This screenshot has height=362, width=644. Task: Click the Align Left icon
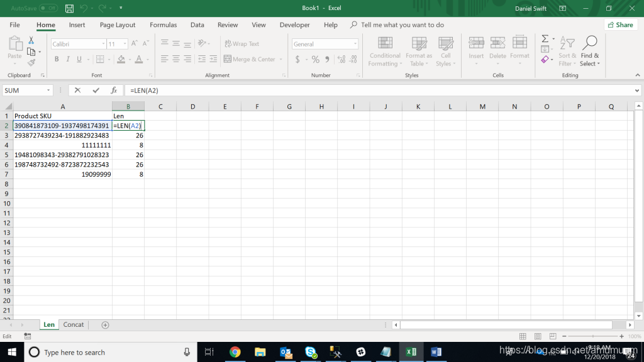164,59
